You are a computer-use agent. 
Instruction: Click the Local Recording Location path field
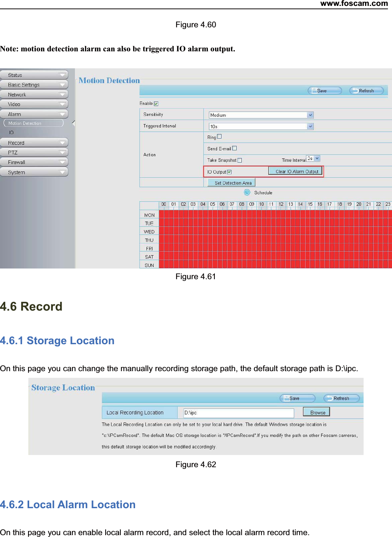coord(239,413)
